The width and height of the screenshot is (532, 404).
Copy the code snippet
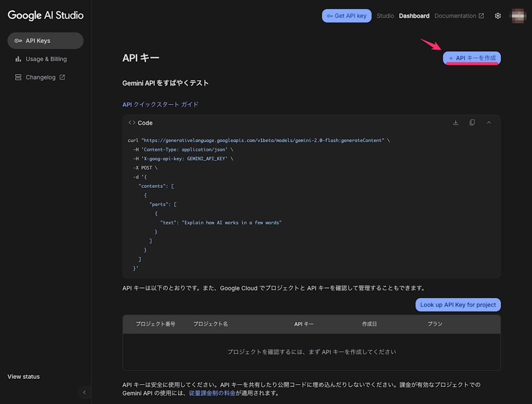[472, 123]
